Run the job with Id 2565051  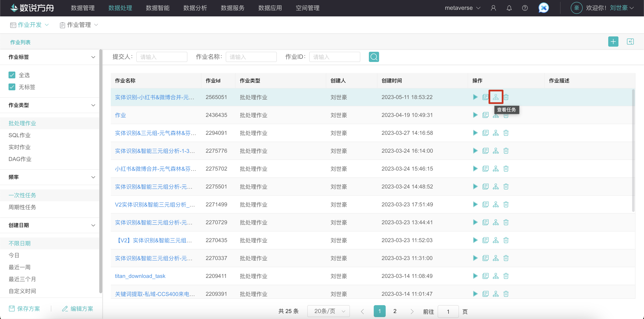[x=475, y=97]
